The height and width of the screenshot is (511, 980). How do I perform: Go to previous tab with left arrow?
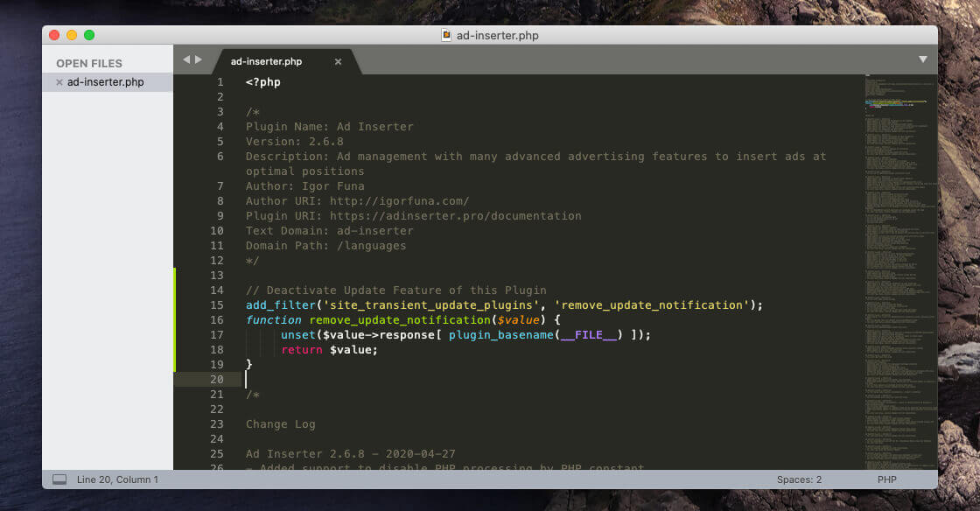tap(186, 59)
